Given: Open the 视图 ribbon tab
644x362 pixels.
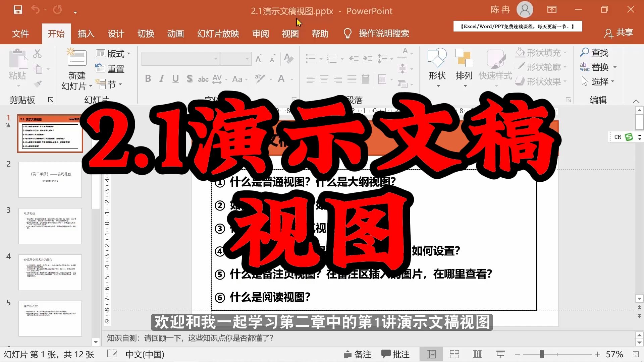Looking at the screenshot, I should tap(290, 34).
